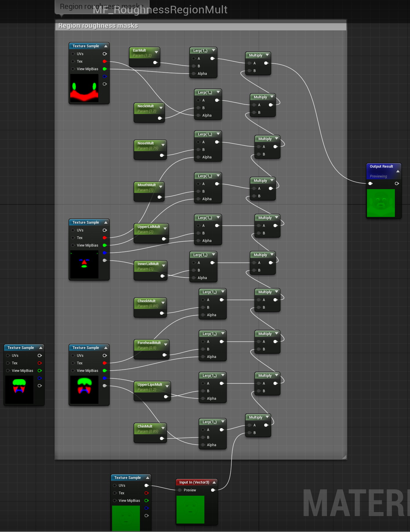Expand the ForeheadMult node dropdown arrow
410x532 pixels.
click(166, 345)
